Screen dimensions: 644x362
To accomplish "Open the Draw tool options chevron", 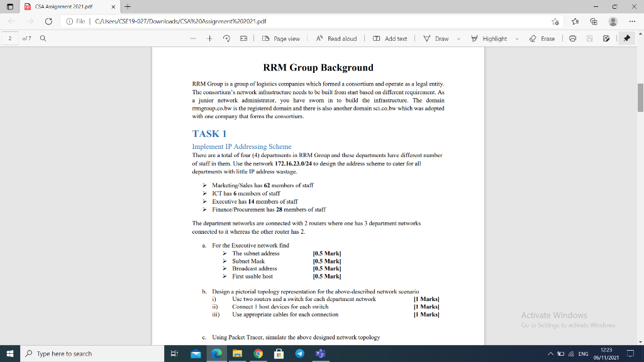I will click(x=458, y=38).
